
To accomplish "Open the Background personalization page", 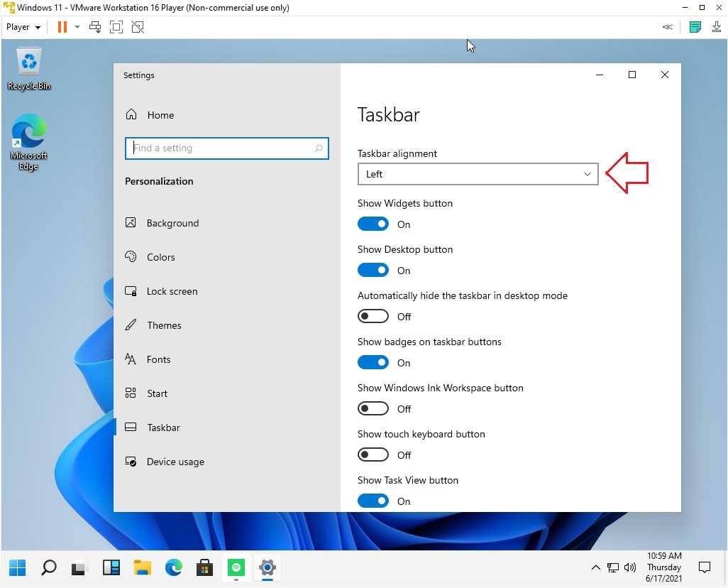I will coord(162,223).
